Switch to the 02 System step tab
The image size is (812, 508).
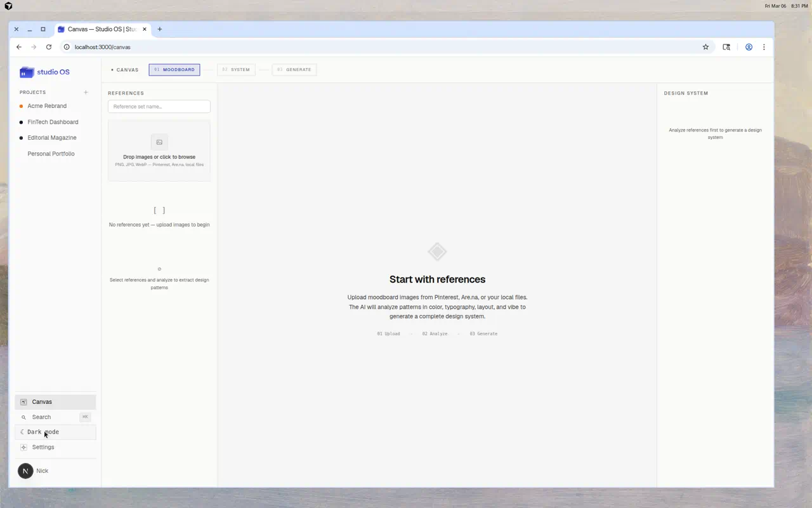pyautogui.click(x=236, y=70)
